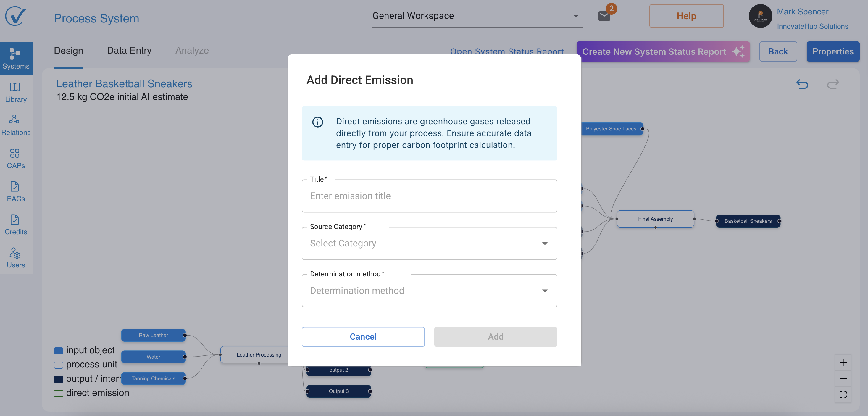Image resolution: width=868 pixels, height=416 pixels.
Task: Open the mail notifications icon
Action: click(x=604, y=15)
